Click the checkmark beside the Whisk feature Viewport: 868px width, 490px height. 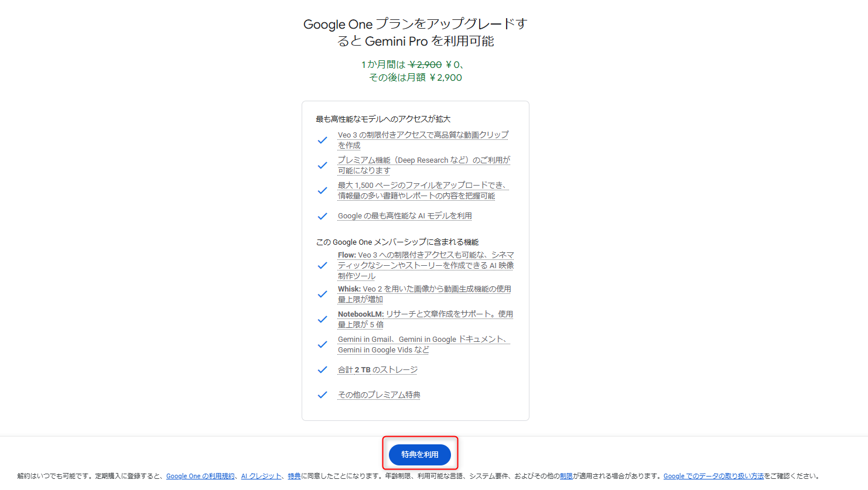(x=322, y=294)
